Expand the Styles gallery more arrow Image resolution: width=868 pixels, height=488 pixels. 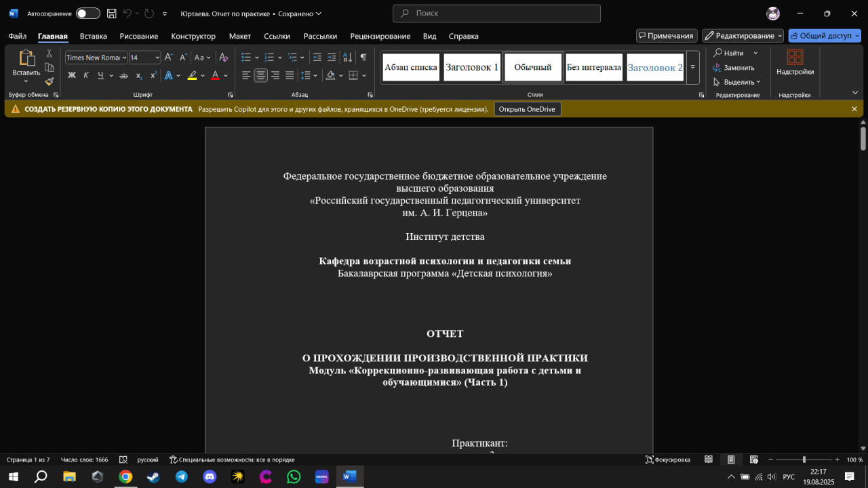click(x=692, y=68)
